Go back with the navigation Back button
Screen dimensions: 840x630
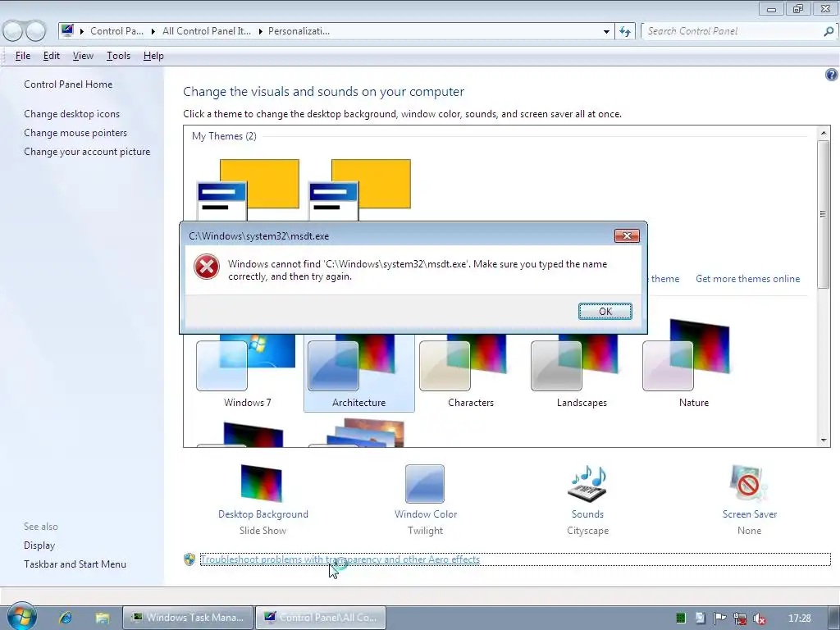pos(13,31)
